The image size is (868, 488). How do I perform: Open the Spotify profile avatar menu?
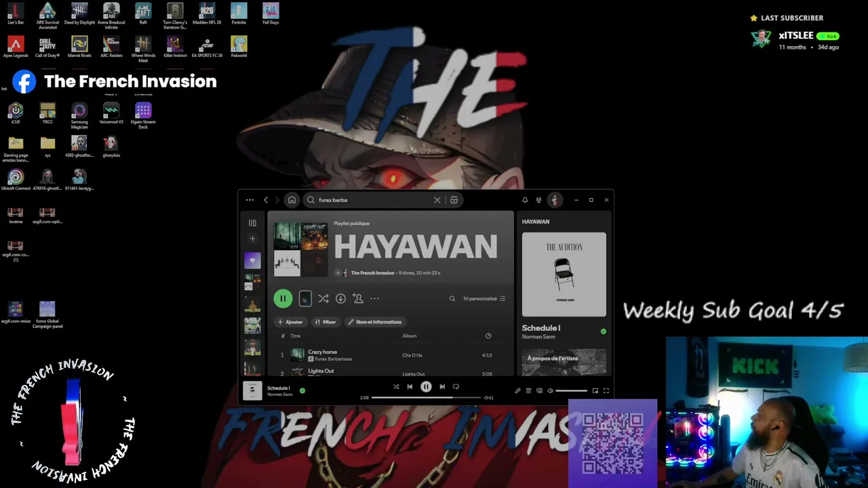pyautogui.click(x=555, y=200)
